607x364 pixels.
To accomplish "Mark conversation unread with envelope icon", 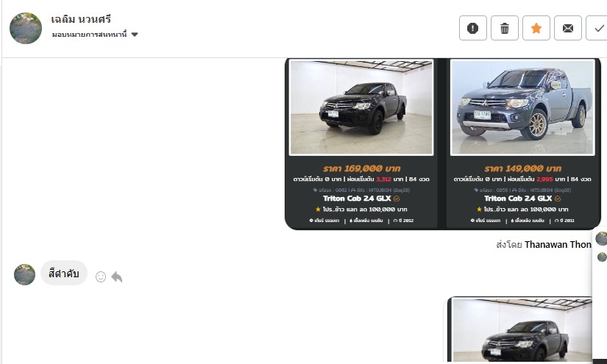I will coord(568,28).
